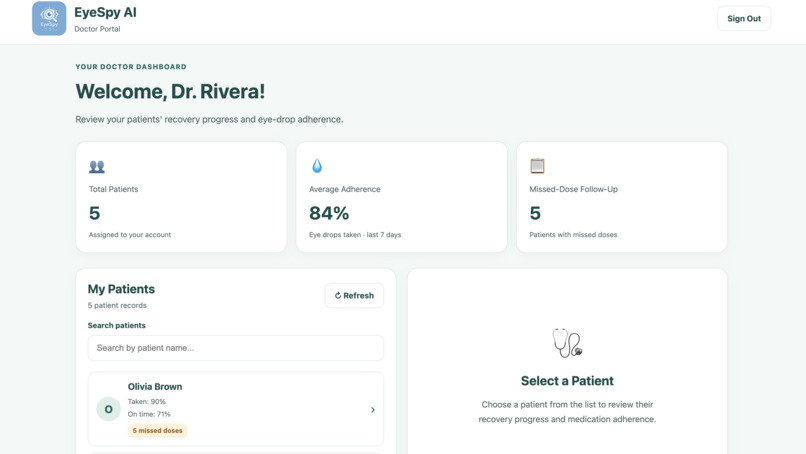
Task: Select the Olivia Brown patient name
Action: coord(155,387)
